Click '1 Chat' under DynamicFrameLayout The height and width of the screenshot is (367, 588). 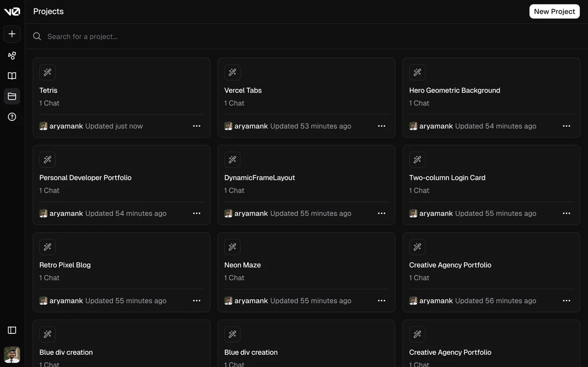[234, 190]
